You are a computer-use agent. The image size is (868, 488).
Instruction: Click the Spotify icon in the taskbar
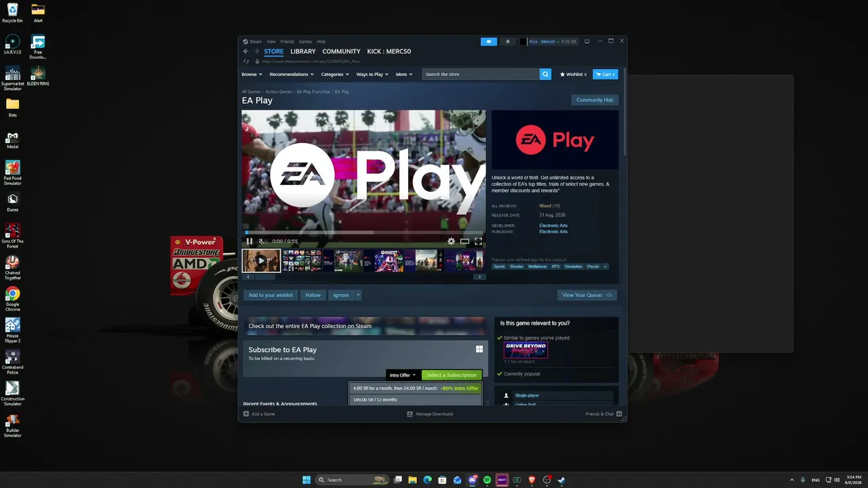point(487,480)
